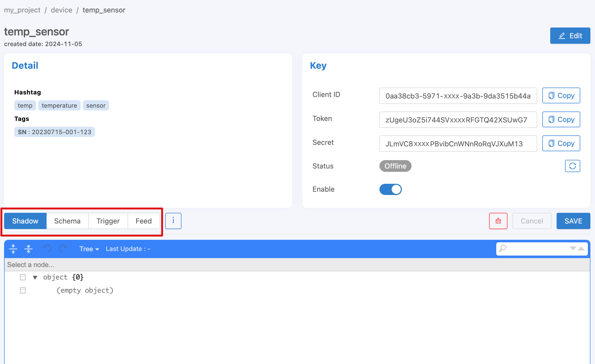The height and width of the screenshot is (364, 595).
Task: Click the redo arrow in editor toolbar
Action: click(63, 248)
